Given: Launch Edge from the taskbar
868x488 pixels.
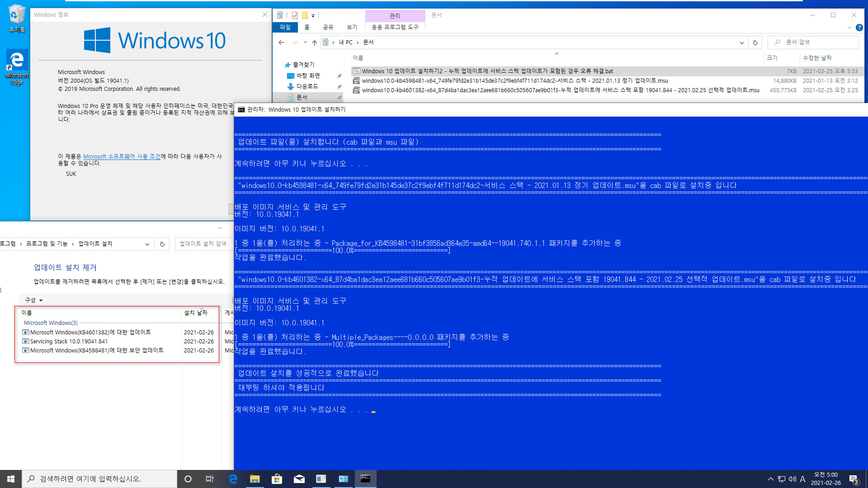Looking at the screenshot, I should point(233,479).
